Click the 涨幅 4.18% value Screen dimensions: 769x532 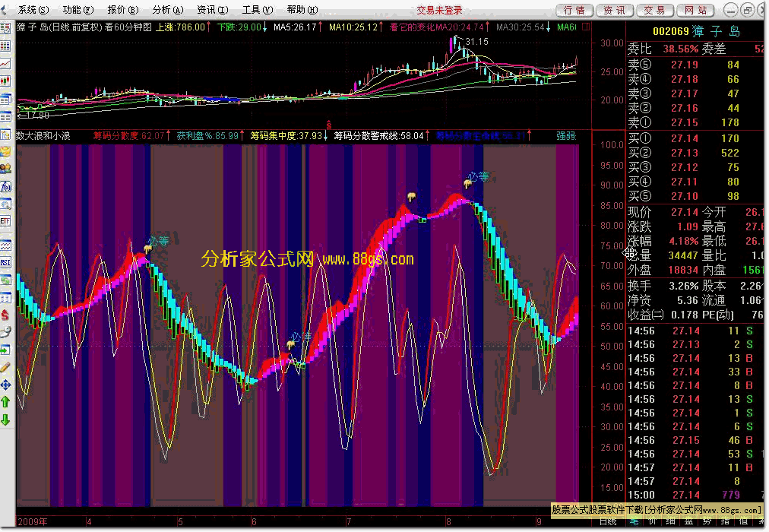pyautogui.click(x=684, y=241)
